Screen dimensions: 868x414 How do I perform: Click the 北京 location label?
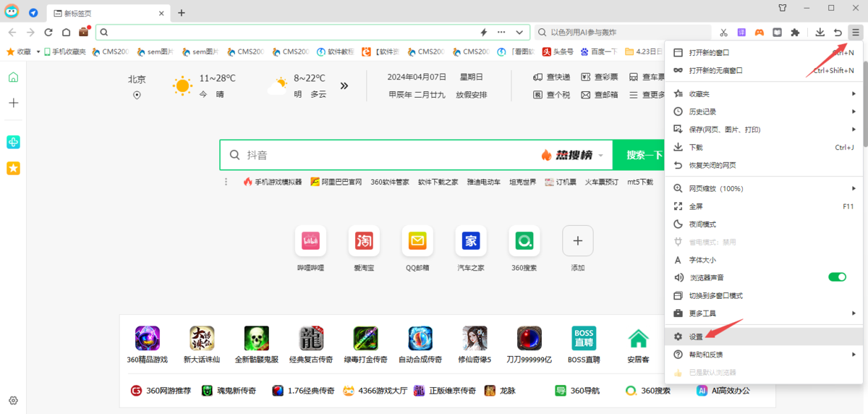point(137,80)
